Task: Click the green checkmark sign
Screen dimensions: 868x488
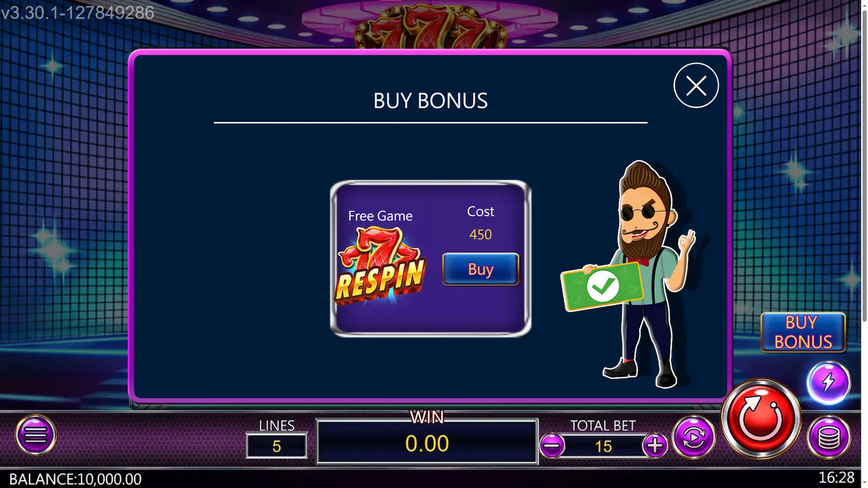Action: coord(602,286)
